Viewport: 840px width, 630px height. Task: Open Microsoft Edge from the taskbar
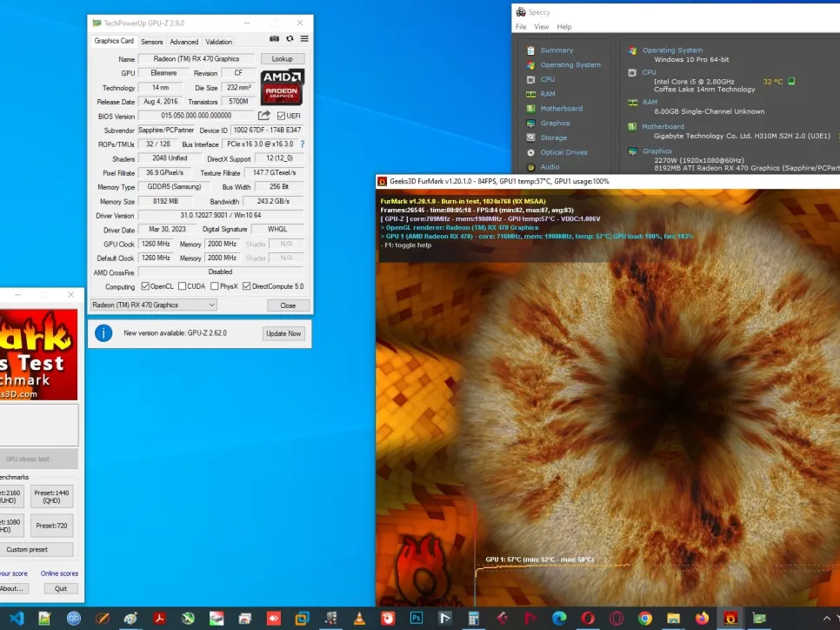pyautogui.click(x=559, y=618)
